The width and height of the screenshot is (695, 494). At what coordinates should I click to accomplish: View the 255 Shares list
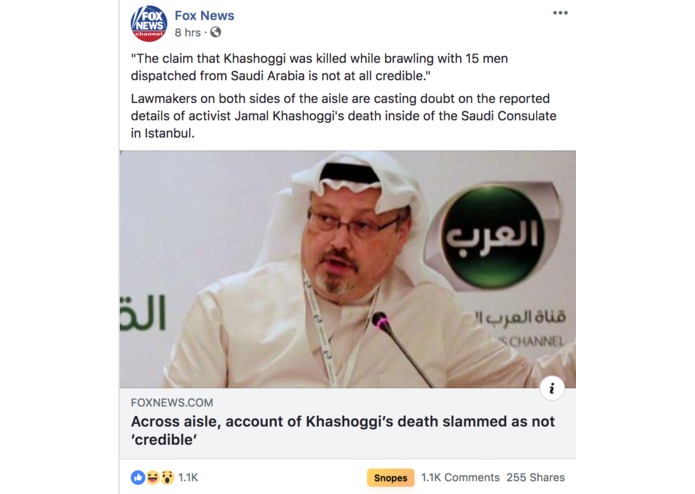[535, 478]
